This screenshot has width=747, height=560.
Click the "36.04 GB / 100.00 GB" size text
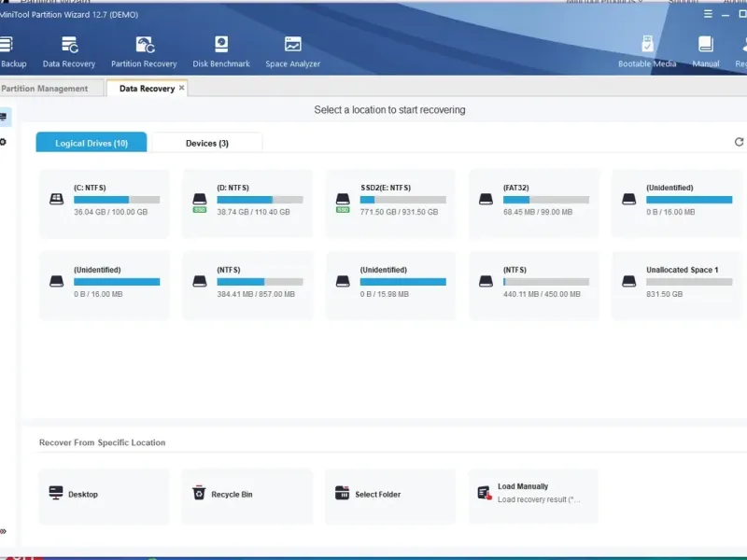[111, 212]
